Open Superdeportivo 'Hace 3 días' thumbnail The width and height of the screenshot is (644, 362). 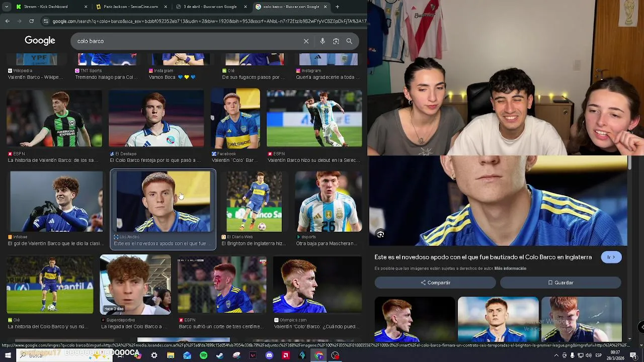pos(135,285)
